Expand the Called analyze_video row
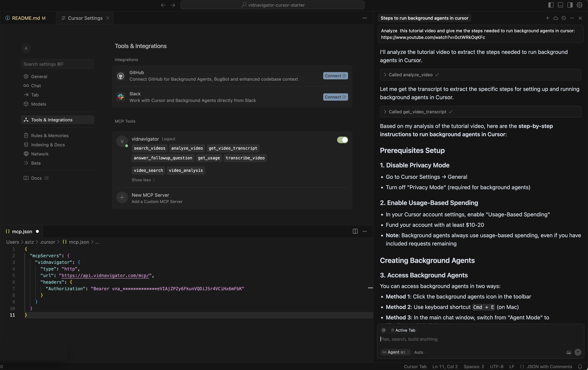This screenshot has width=588, height=370. click(480, 75)
